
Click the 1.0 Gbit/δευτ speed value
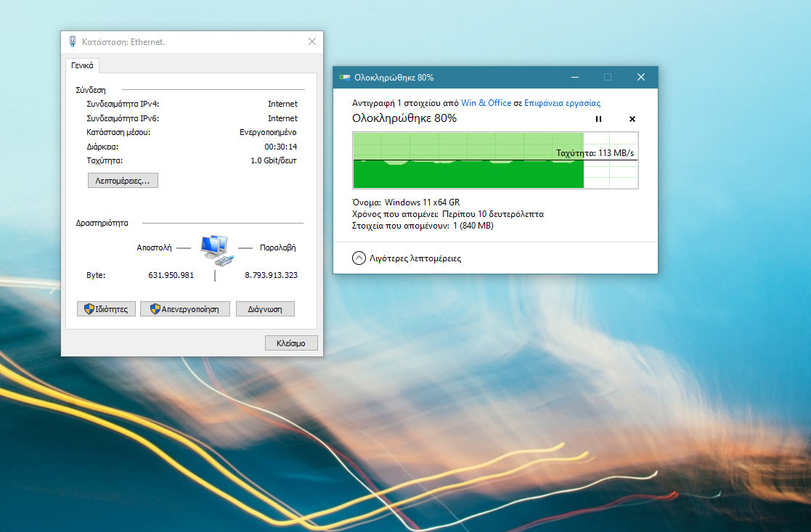tap(274, 161)
